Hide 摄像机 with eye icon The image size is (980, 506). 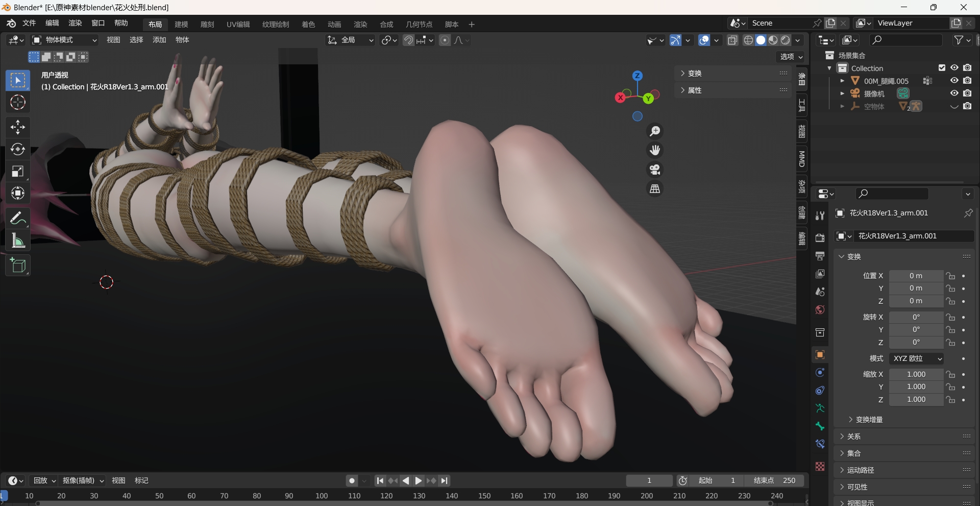click(x=954, y=93)
